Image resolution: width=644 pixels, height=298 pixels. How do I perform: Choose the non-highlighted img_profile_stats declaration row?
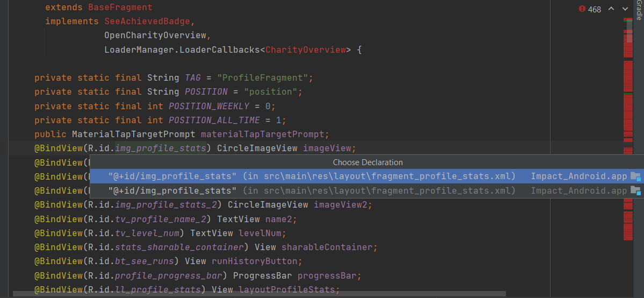coord(367,190)
